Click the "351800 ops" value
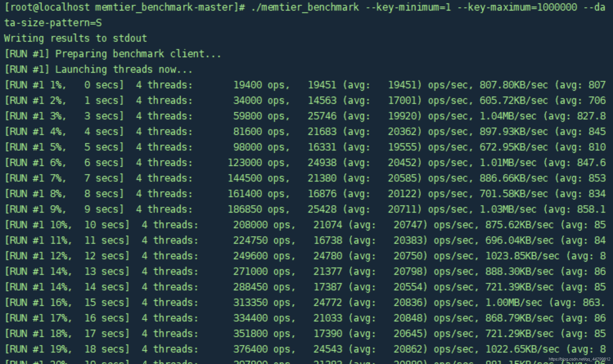613x364 pixels. 264,334
